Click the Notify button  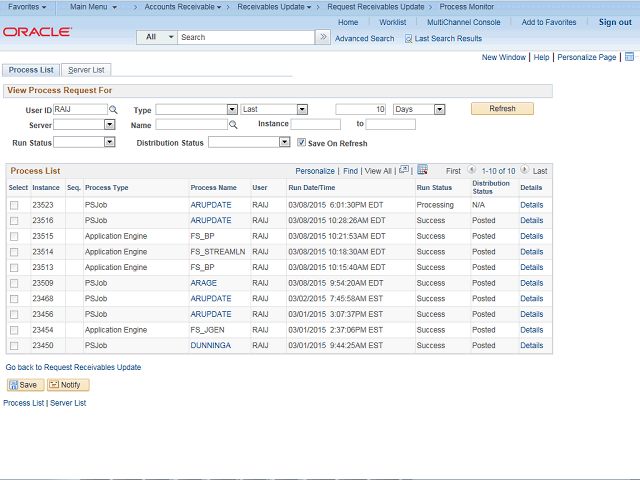point(67,385)
